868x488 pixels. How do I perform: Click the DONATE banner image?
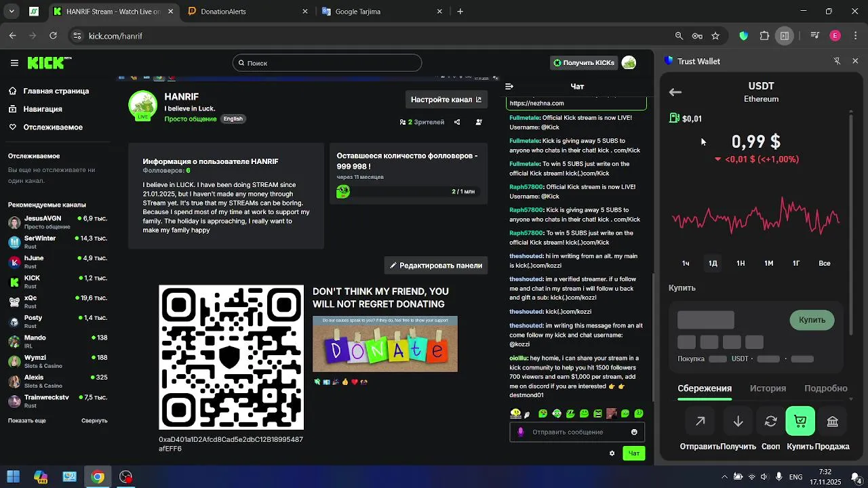point(385,344)
